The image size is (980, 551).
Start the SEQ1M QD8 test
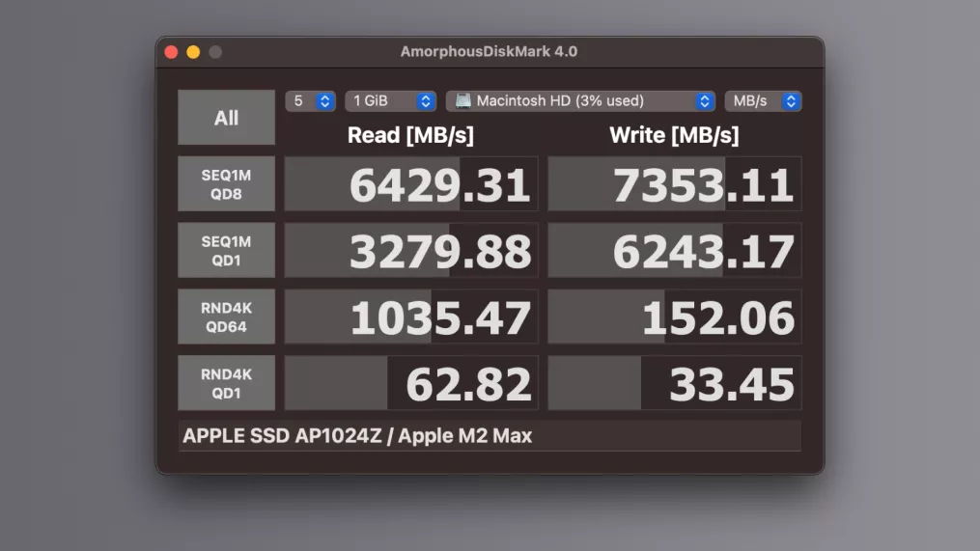click(226, 184)
